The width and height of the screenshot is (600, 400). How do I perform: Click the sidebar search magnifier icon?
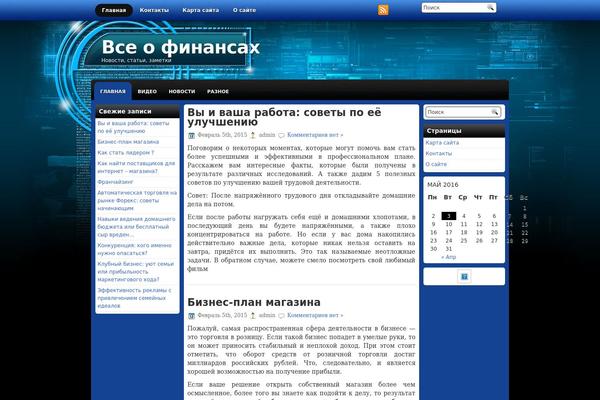[x=494, y=112]
